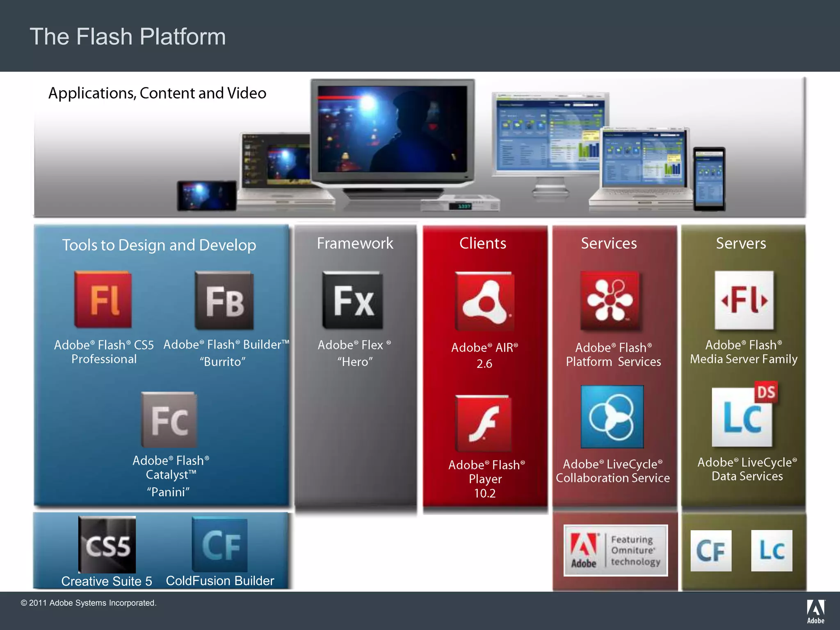Click the small Lc icon under Servers

tap(772, 550)
